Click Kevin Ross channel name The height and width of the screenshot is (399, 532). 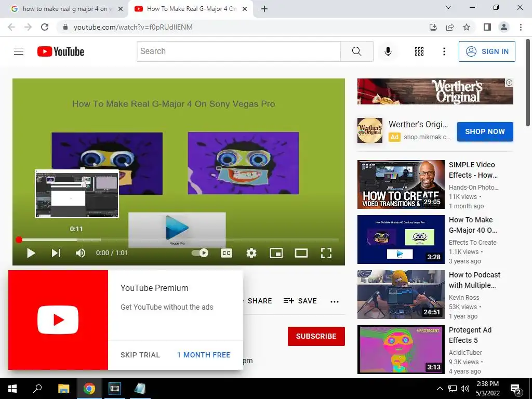[464, 298]
